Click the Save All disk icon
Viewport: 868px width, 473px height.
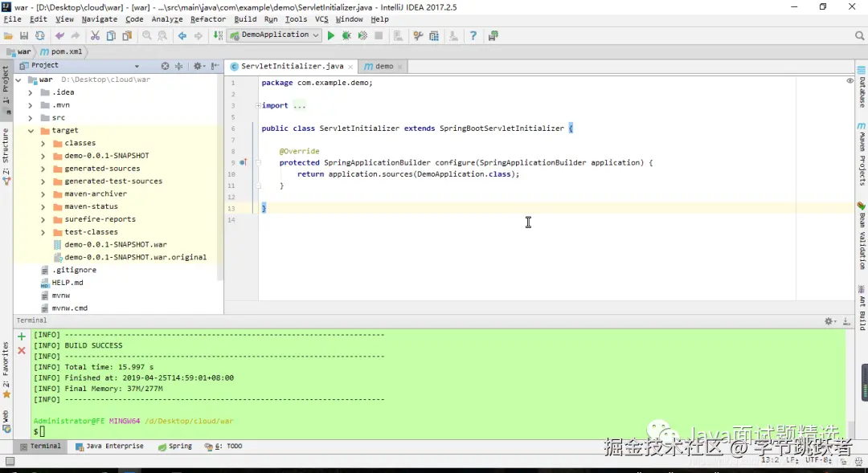pos(24,36)
